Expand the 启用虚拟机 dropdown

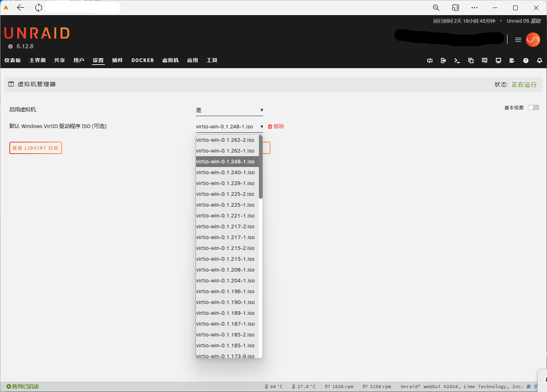tap(229, 110)
